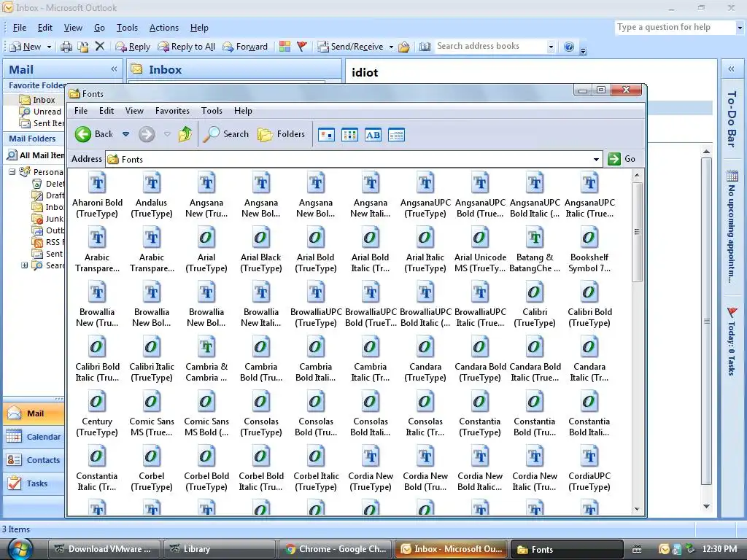Click the Fonts window green Back arrow
This screenshot has height=560, width=747.
pos(83,134)
